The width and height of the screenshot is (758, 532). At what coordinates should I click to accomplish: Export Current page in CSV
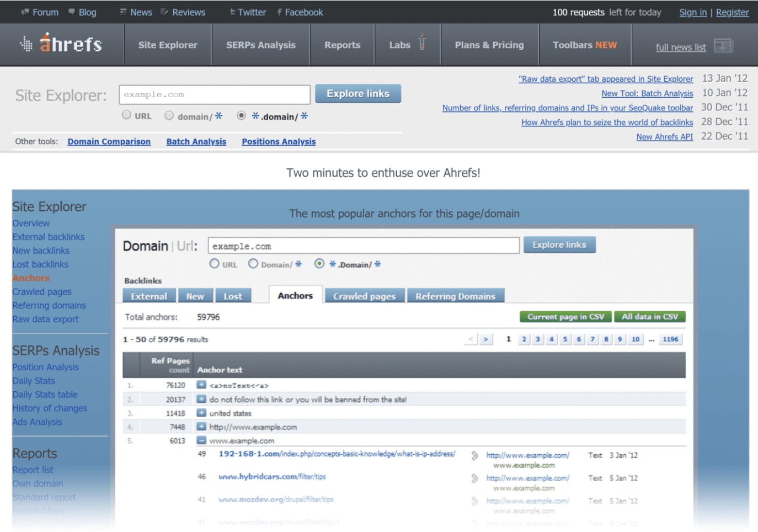coord(565,317)
